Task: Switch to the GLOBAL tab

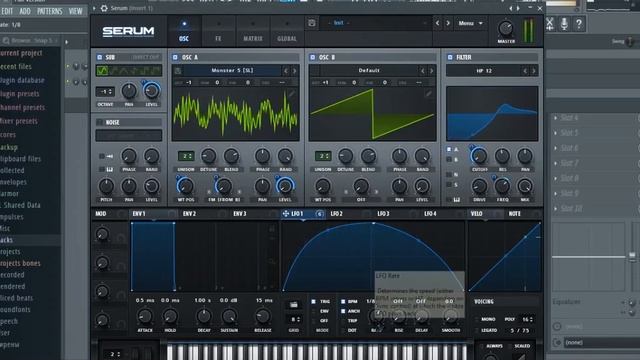Action: coord(287,31)
